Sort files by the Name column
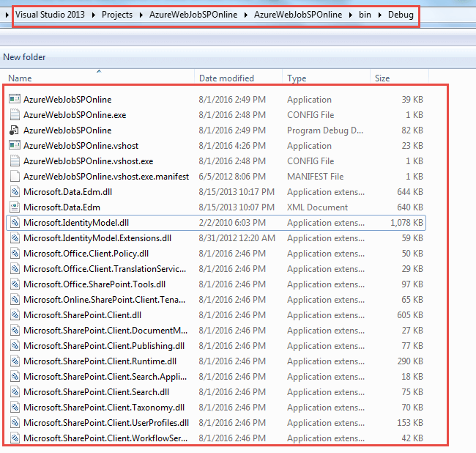Screen dimensions: 476x453 point(20,78)
